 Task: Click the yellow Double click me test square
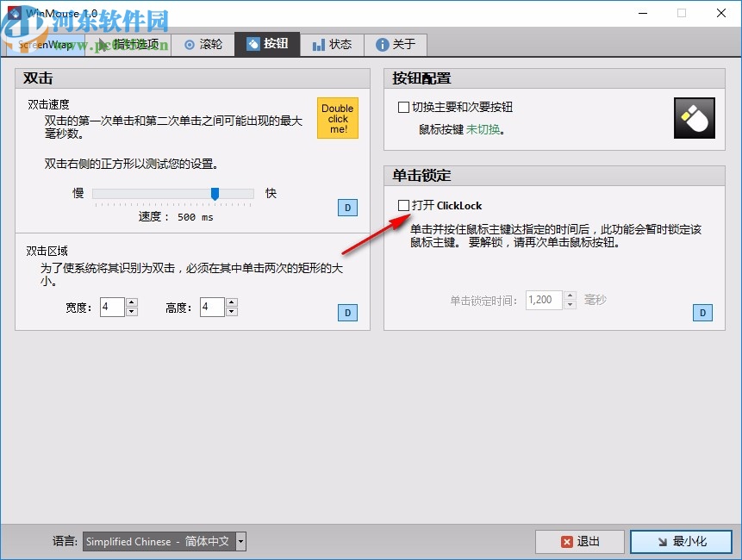338,118
